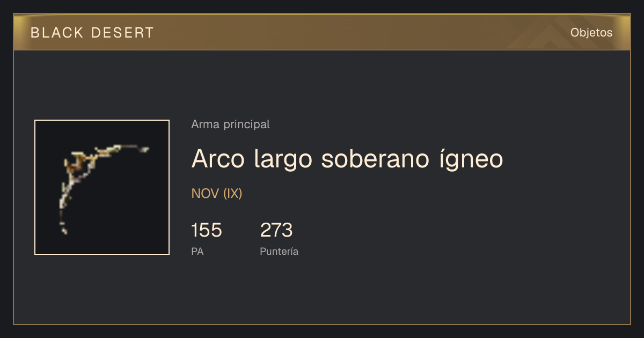The image size is (644, 338).
Task: Open the Objetos link in the header
Action: point(591,32)
